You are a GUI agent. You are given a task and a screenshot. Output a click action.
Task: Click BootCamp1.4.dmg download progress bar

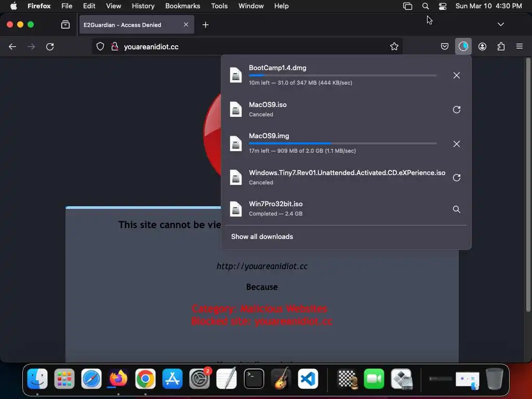[343, 75]
